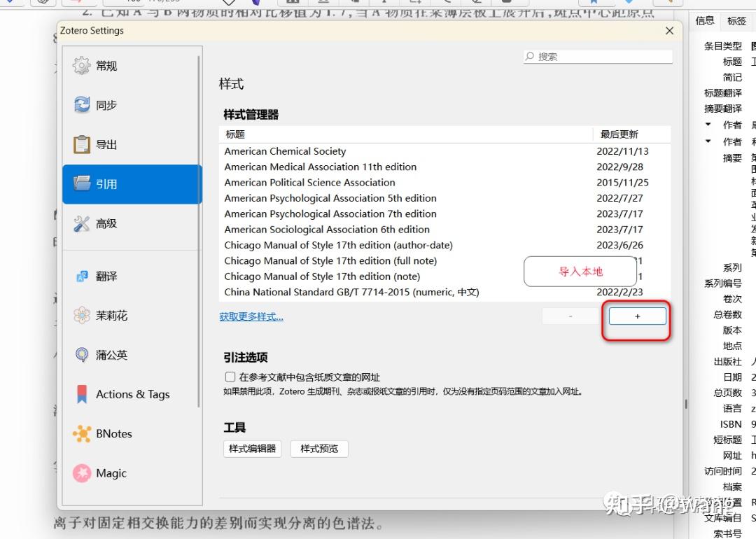This screenshot has width=756, height=539.
Task: Click the 搜索 search field
Action: [x=598, y=56]
